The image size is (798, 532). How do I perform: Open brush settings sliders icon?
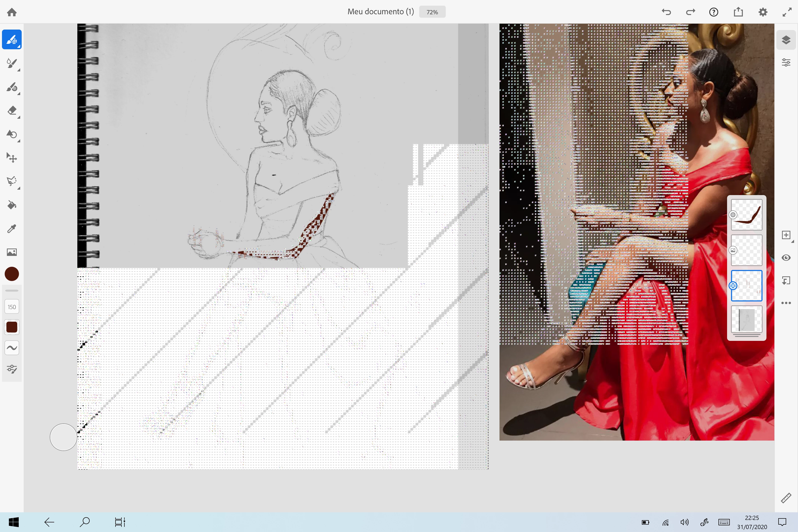(x=12, y=369)
